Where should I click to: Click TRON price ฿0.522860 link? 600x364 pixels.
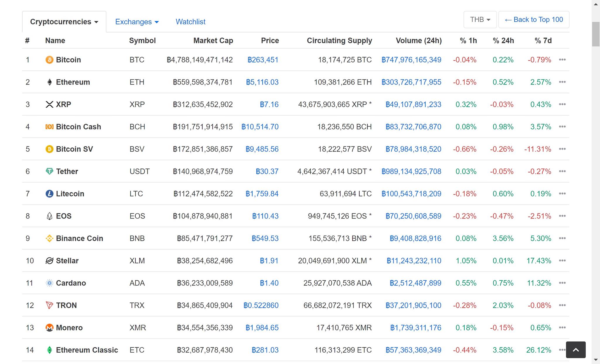click(261, 305)
